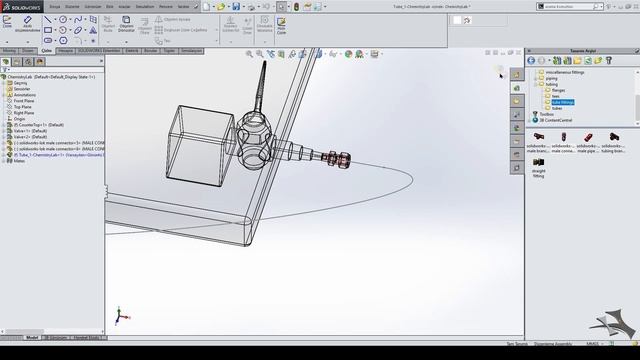Open the ConfigurationManager tab icon
Viewport: 640px width, 360px height.
click(28, 62)
